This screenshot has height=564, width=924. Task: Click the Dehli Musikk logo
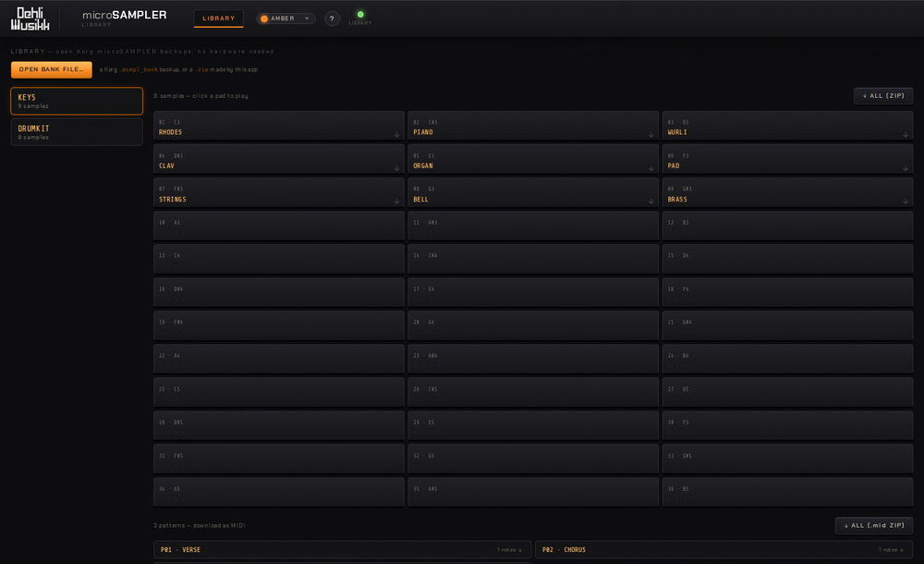click(x=30, y=18)
